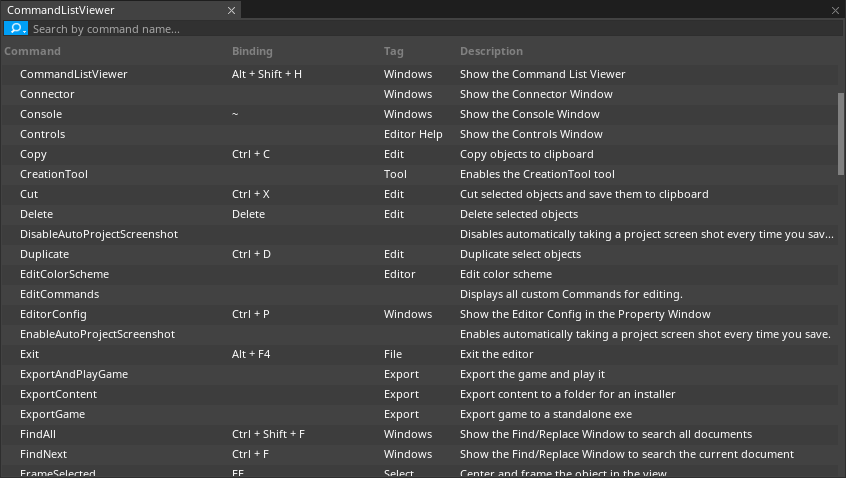Click the search magnifier icon
The height and width of the screenshot is (478, 846).
[15, 29]
